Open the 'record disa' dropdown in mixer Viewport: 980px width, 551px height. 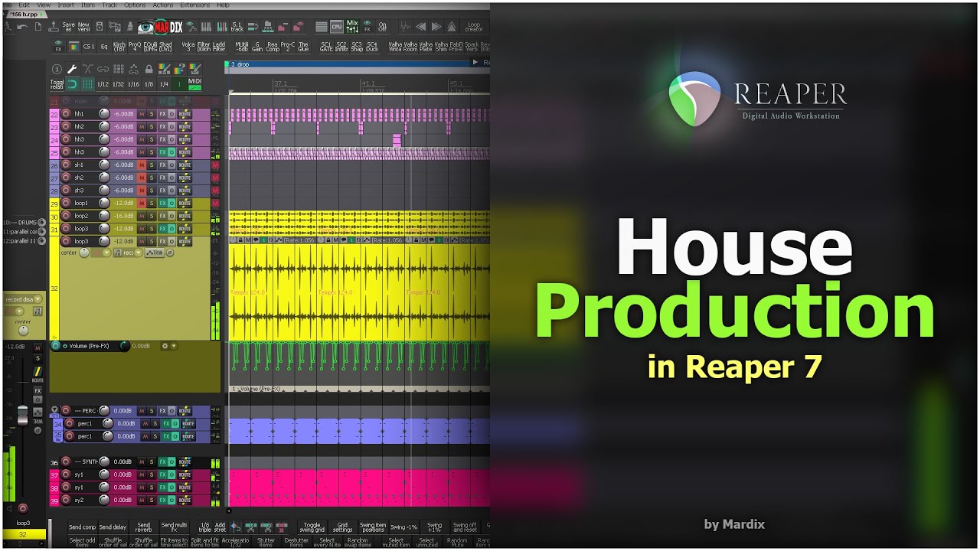tap(23, 299)
